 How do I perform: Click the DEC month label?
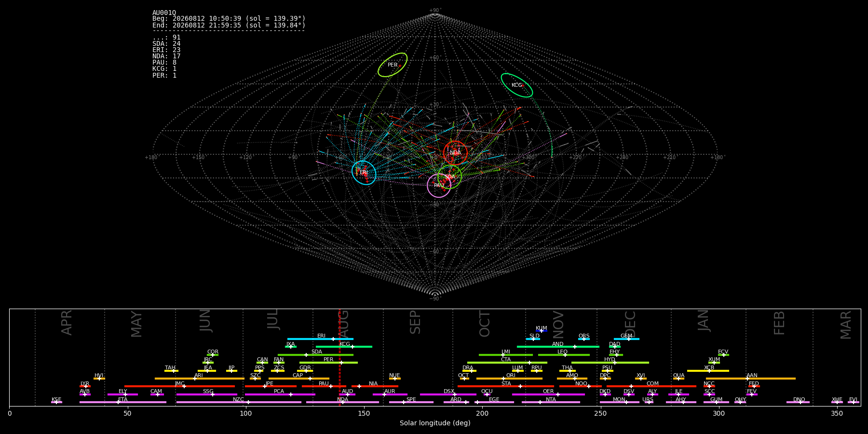click(x=630, y=324)
